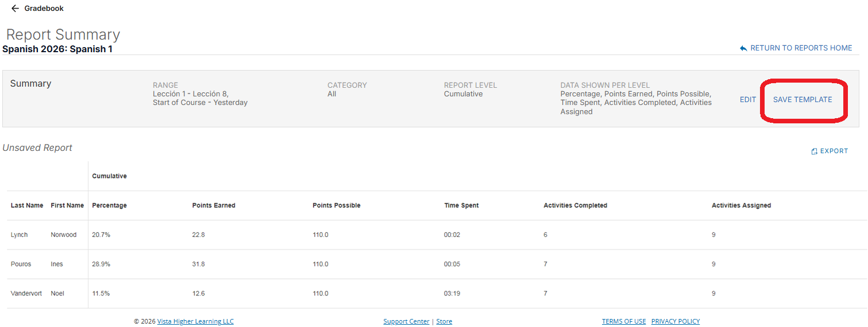Click the Points Possible column header
Screen dimensions: 868x327
337,205
